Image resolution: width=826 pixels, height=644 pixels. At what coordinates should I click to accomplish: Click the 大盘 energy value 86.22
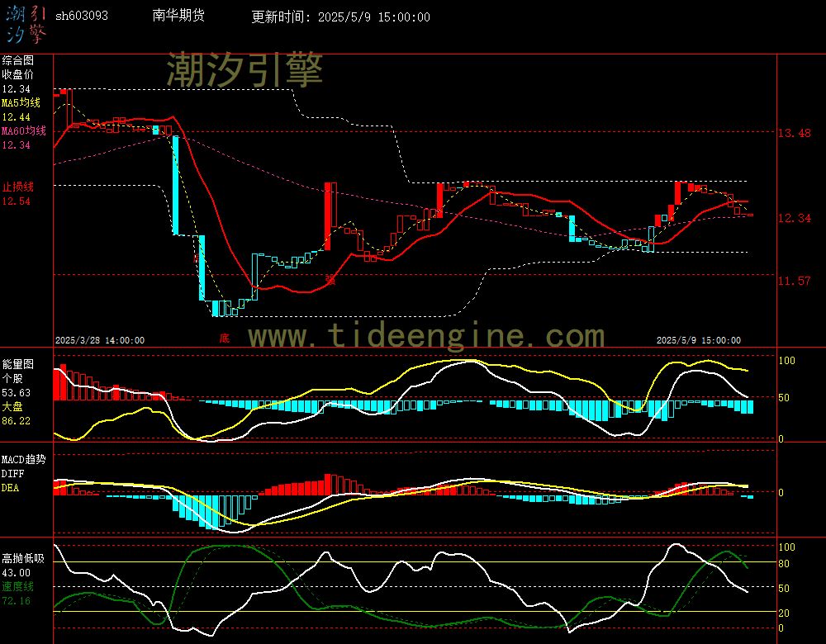click(x=17, y=421)
